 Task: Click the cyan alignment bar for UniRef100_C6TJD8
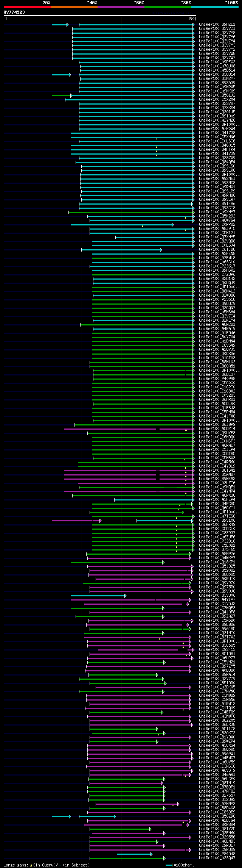[x=122, y=250]
